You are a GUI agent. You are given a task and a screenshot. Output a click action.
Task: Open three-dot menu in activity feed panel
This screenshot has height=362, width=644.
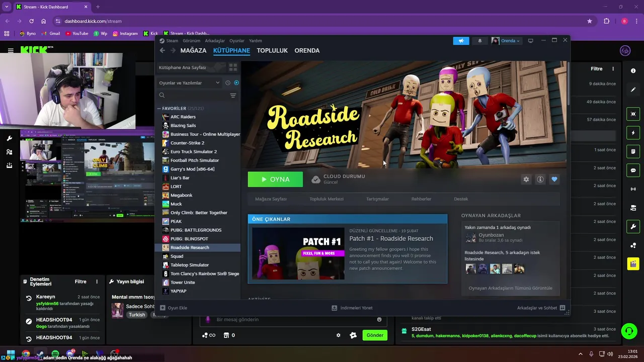(613, 69)
